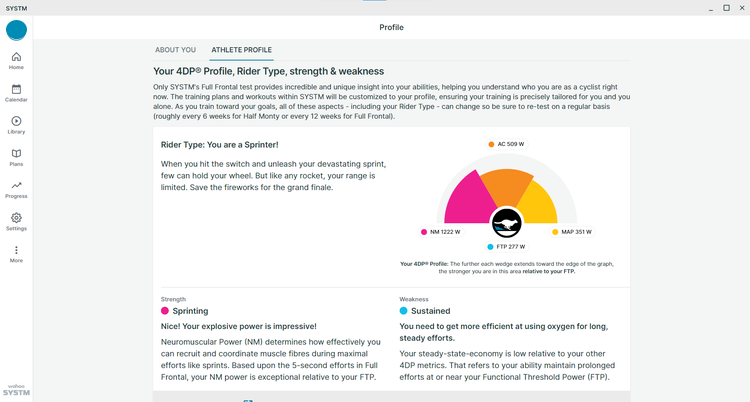Select the NM 1222 W label
The height and width of the screenshot is (402, 750).
point(441,232)
